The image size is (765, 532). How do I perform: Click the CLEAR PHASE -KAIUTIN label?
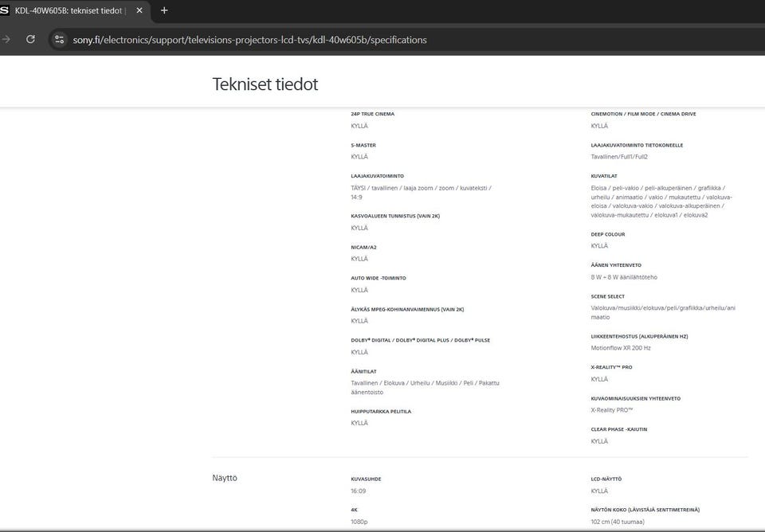619,429
